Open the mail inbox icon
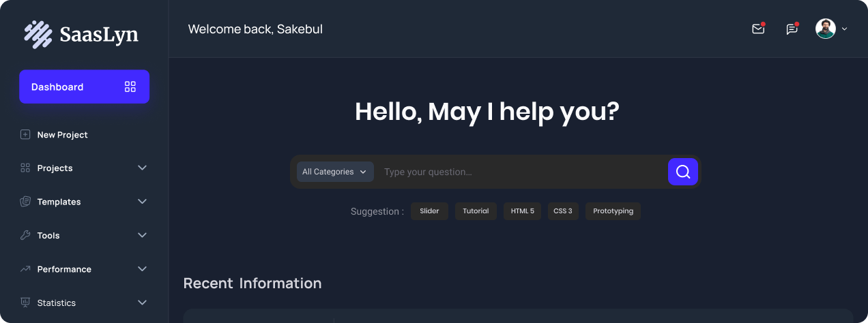Image resolution: width=868 pixels, height=323 pixels. 757,29
